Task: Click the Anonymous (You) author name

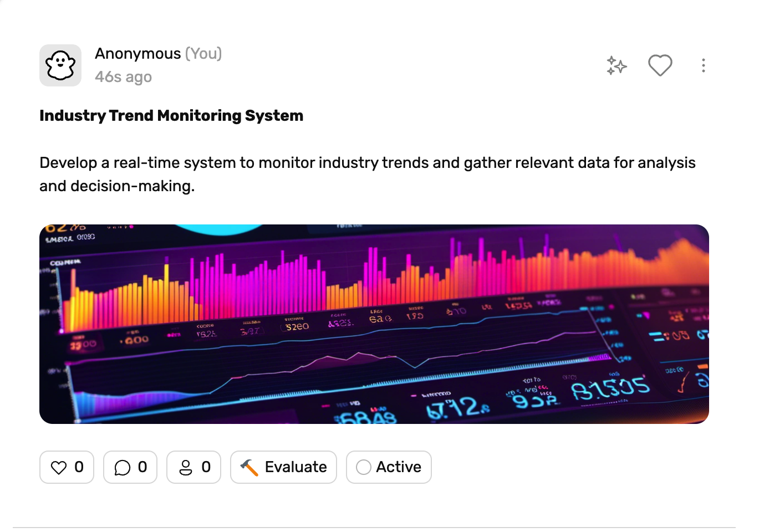Action: 159,54
